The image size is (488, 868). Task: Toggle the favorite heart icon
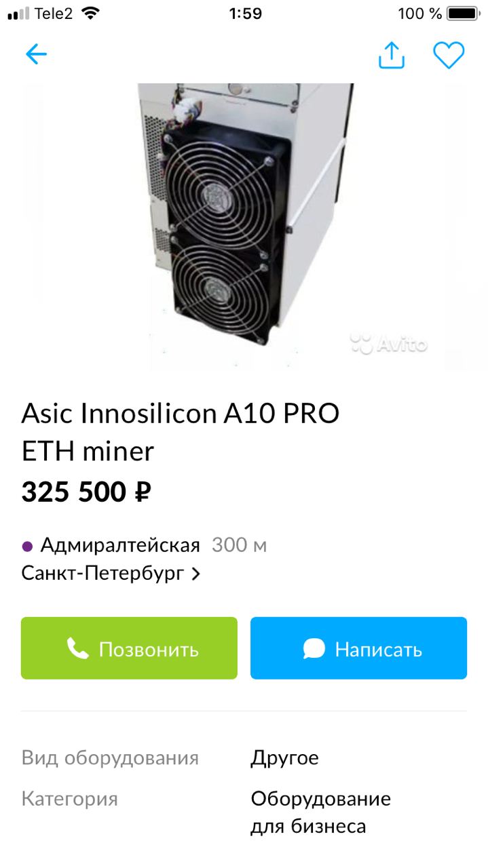point(449,55)
